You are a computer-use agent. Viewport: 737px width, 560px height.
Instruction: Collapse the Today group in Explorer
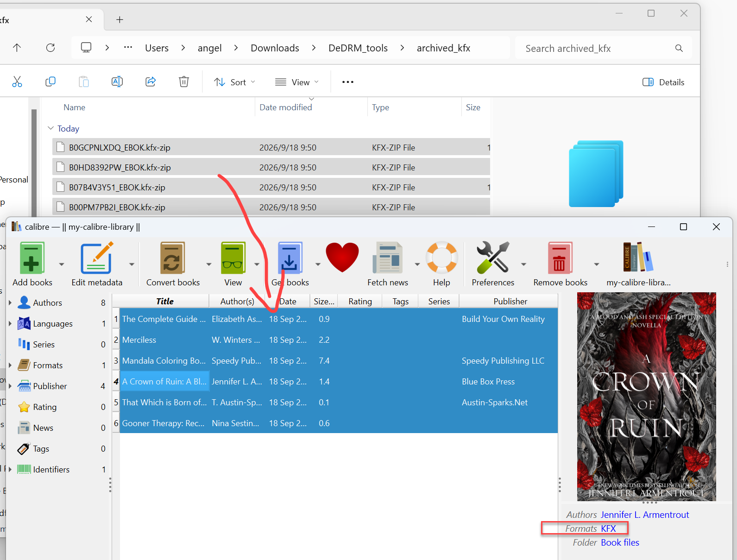point(50,128)
